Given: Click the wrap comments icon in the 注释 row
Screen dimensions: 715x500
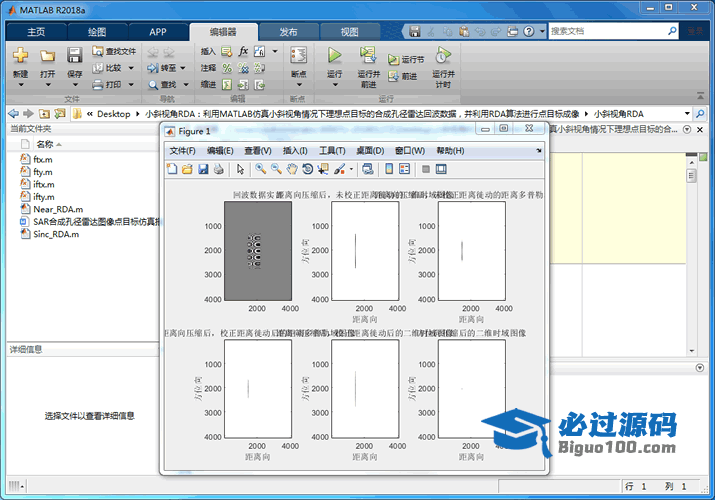Looking at the screenshot, I should [x=259, y=68].
